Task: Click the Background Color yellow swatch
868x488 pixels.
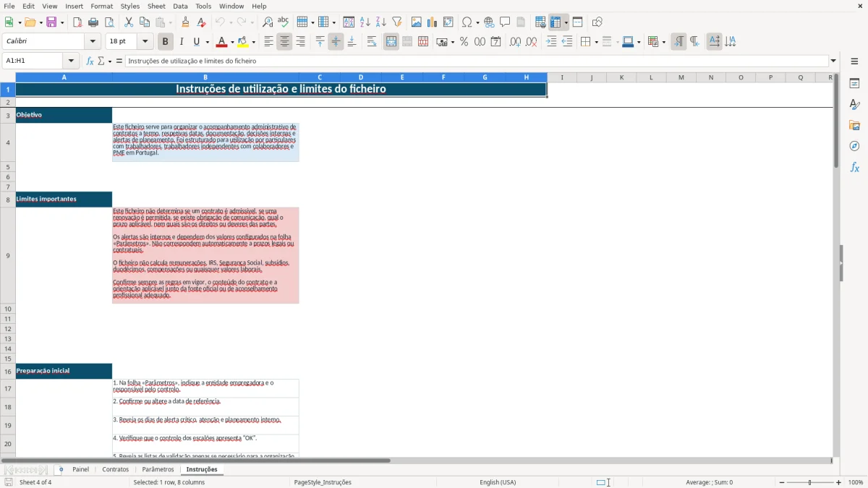Action: [244, 42]
